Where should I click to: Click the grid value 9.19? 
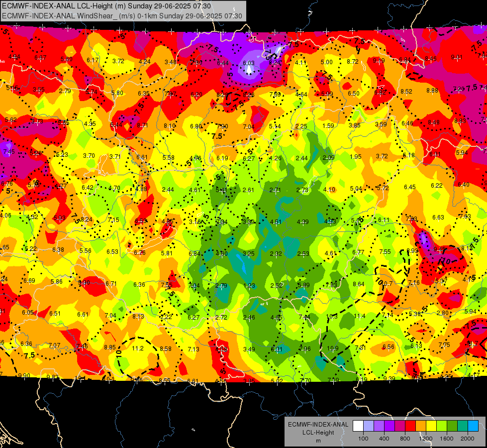click(x=379, y=61)
